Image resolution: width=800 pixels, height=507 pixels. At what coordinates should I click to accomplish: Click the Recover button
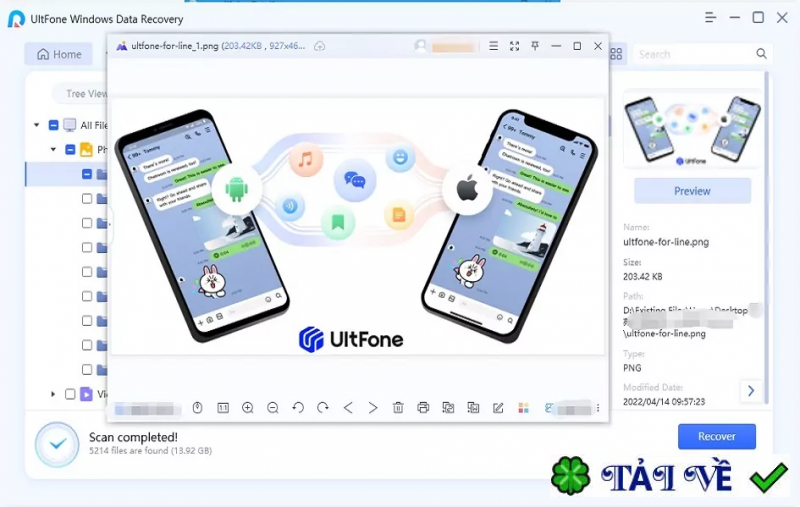click(717, 437)
